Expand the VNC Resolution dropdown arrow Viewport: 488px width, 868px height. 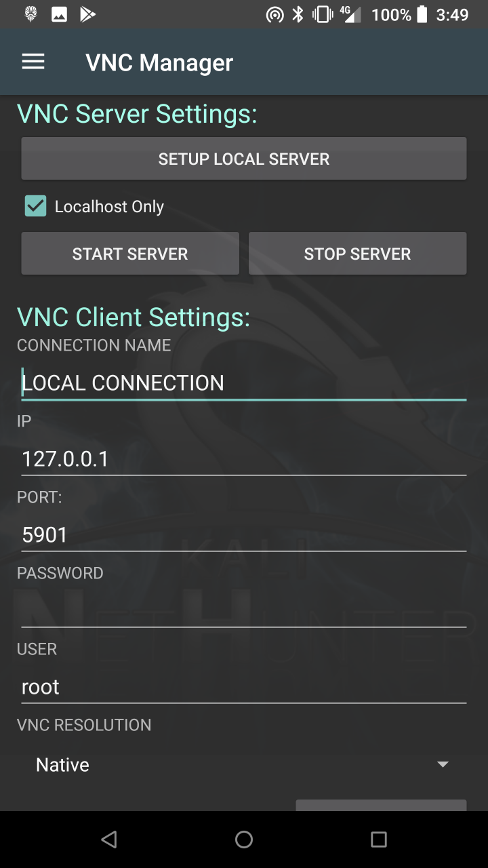click(443, 764)
